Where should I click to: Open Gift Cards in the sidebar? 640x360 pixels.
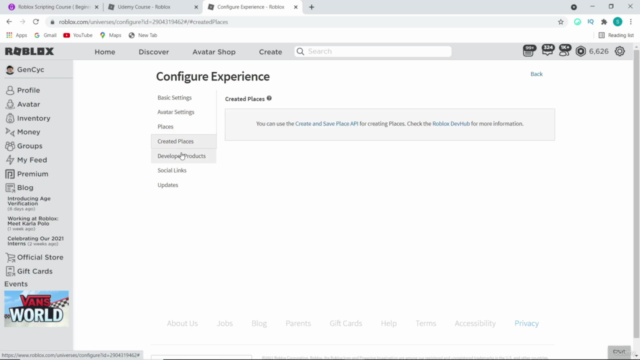29,271
